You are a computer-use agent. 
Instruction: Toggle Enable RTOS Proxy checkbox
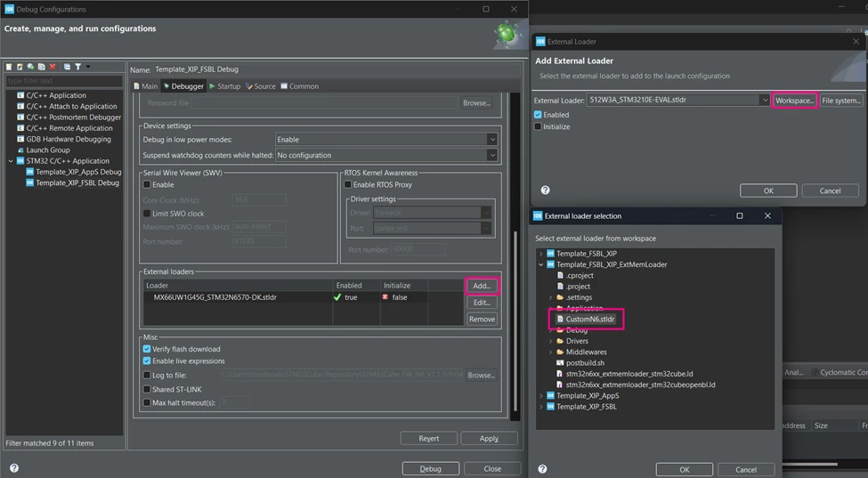coord(347,185)
